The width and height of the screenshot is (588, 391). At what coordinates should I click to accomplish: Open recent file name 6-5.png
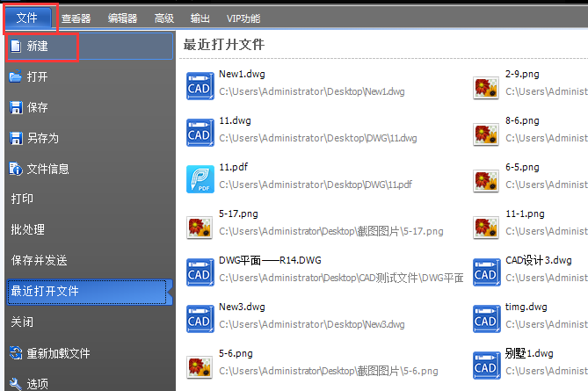pos(522,167)
